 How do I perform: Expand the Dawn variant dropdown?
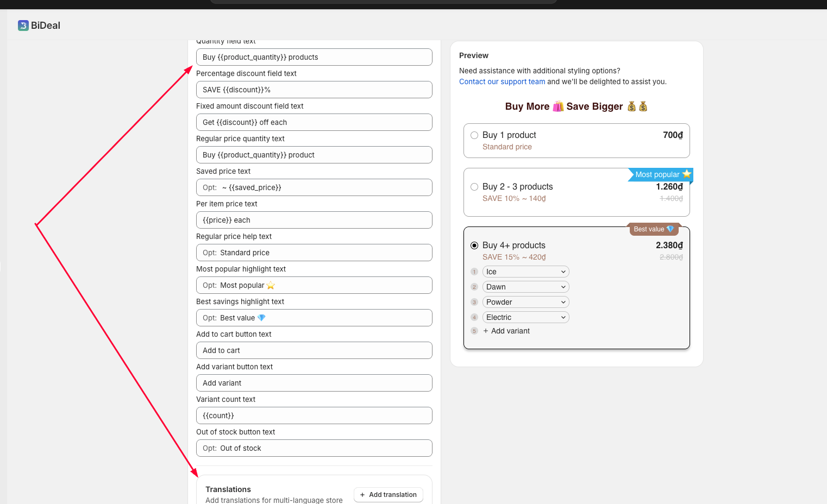click(525, 287)
